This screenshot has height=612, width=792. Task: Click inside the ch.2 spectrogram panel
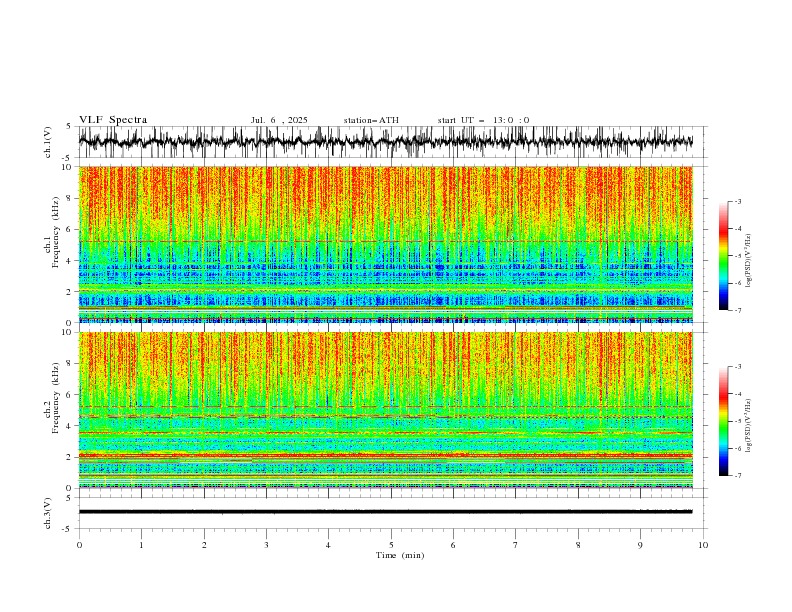(386, 410)
